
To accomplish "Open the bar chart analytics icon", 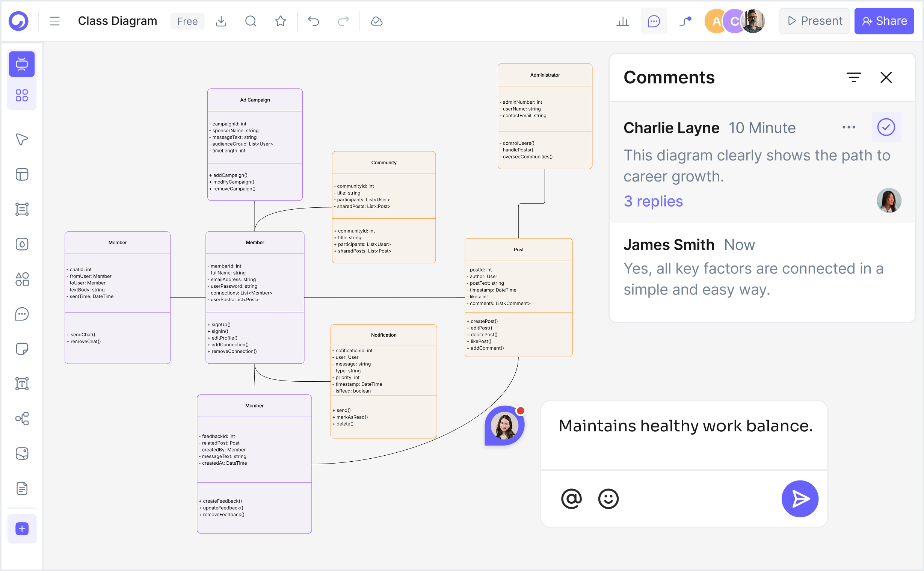I will pos(623,21).
